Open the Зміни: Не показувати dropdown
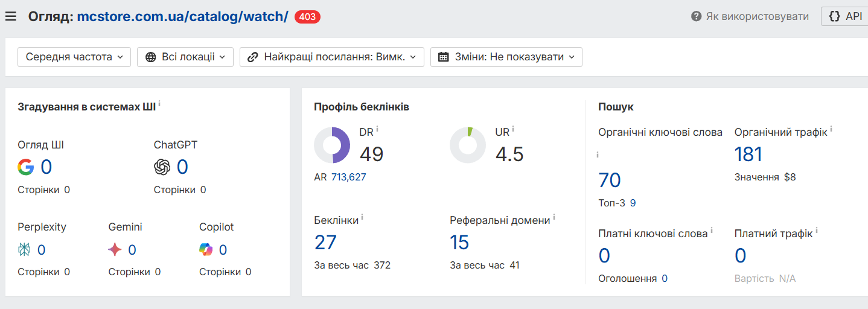 click(x=506, y=57)
